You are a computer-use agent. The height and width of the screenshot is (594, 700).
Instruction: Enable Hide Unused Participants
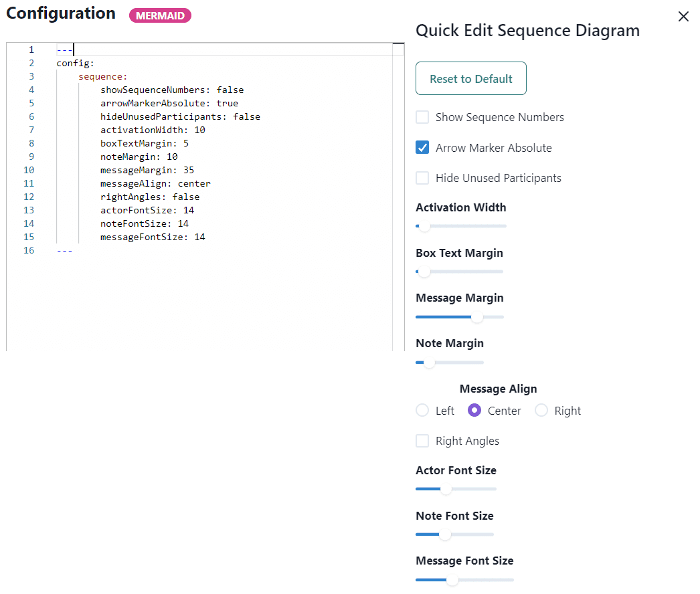click(422, 178)
